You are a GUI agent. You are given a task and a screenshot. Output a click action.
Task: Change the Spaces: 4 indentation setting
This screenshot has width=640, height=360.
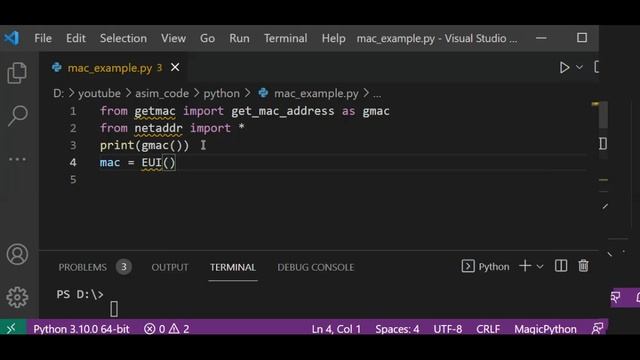(x=397, y=329)
